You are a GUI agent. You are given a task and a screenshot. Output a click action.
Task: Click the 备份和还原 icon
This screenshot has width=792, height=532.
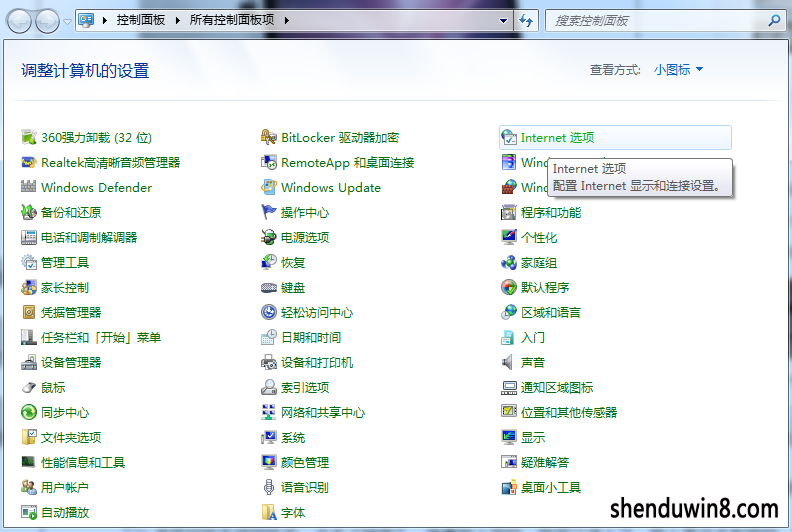pos(29,212)
